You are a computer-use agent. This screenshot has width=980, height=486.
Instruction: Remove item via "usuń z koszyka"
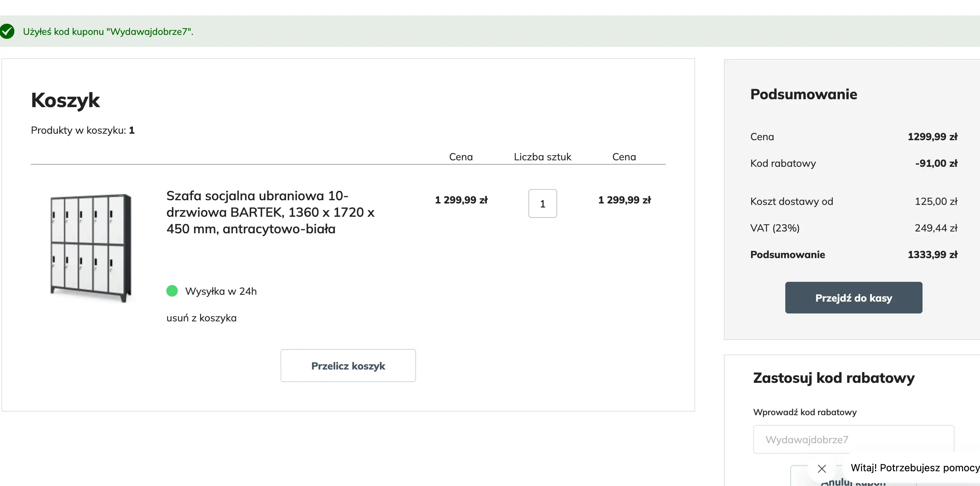click(201, 318)
